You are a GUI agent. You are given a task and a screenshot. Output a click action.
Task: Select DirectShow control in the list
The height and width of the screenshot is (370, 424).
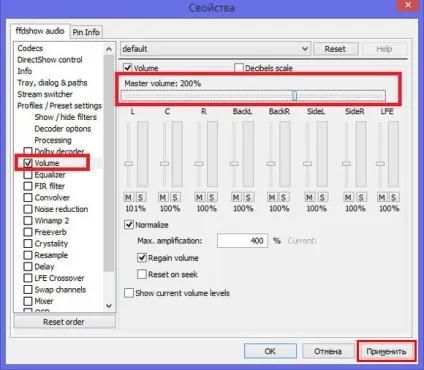click(x=50, y=60)
